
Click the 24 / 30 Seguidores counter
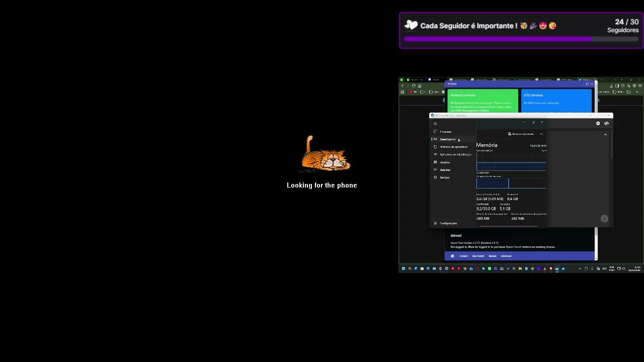(623, 26)
